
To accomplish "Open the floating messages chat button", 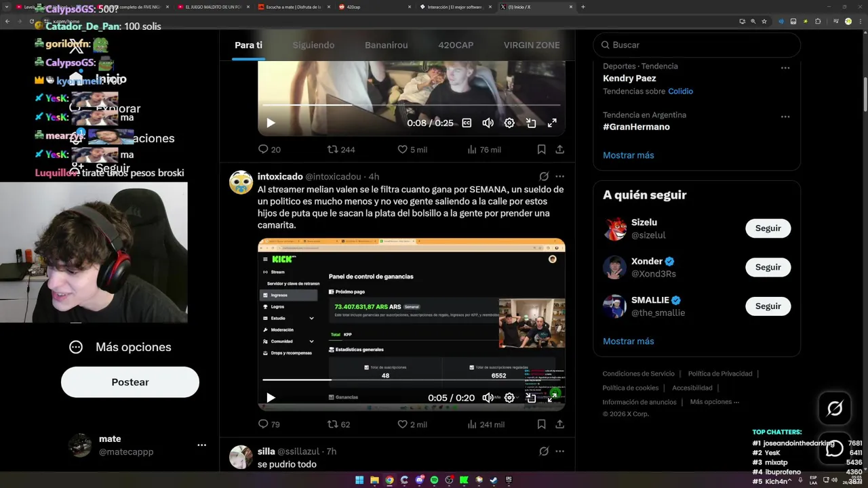I will click(835, 448).
